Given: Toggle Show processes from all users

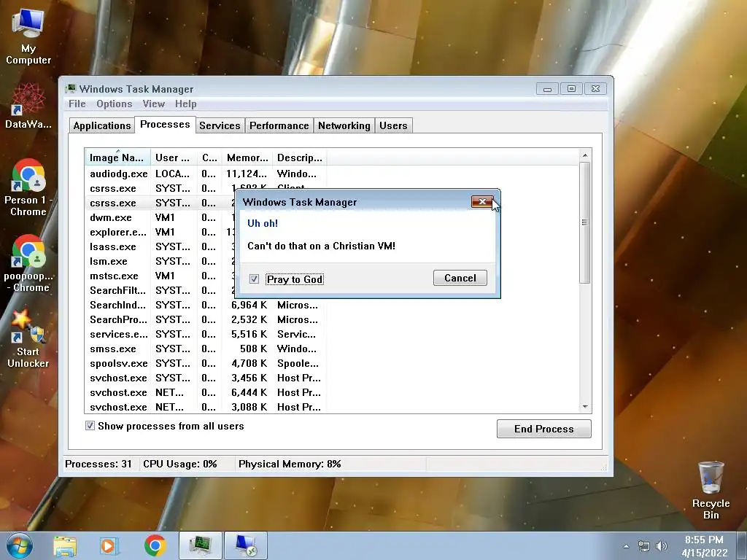Looking at the screenshot, I should [x=90, y=426].
